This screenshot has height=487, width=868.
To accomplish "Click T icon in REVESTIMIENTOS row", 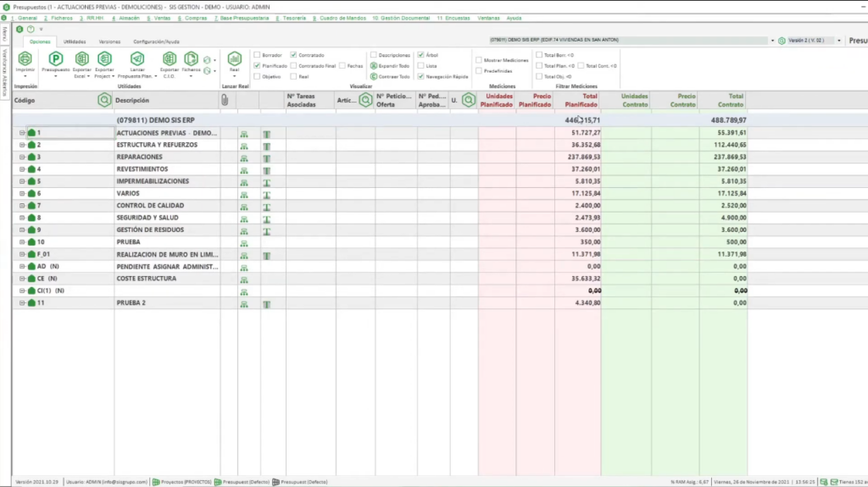I will pos(267,170).
